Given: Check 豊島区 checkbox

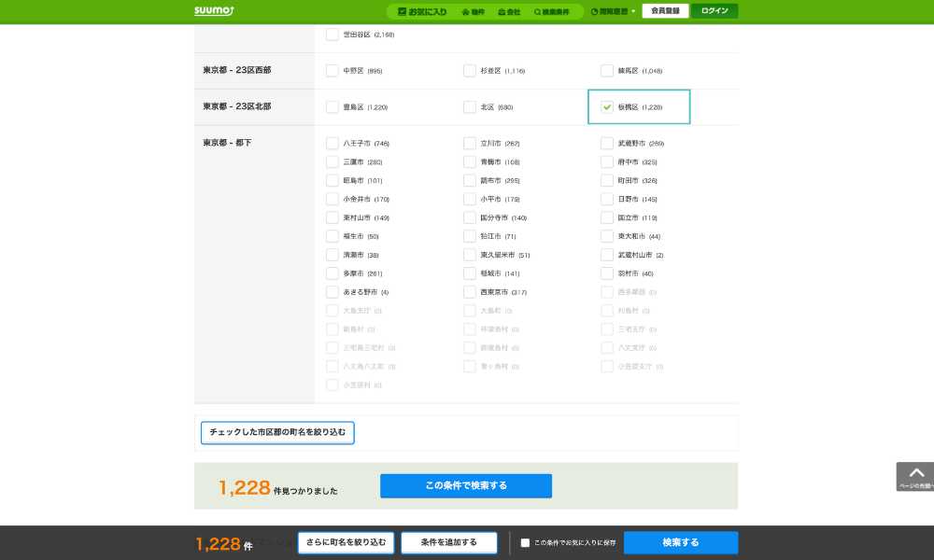Looking at the screenshot, I should coord(333,107).
